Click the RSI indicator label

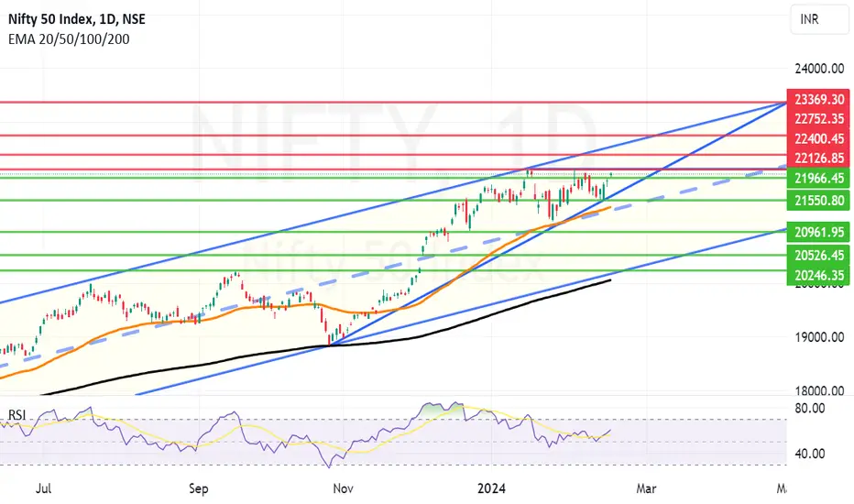16,415
